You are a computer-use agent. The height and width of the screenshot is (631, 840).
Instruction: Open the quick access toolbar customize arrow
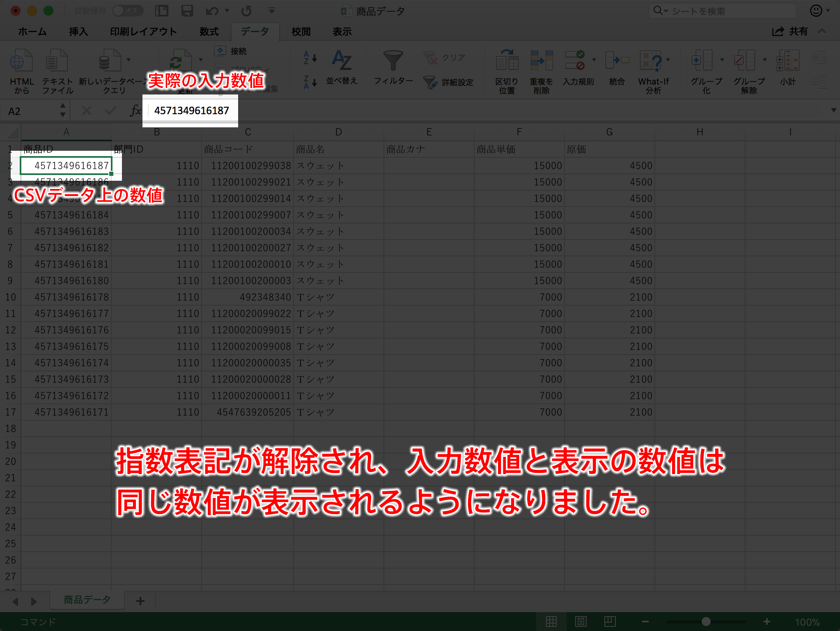point(271,11)
